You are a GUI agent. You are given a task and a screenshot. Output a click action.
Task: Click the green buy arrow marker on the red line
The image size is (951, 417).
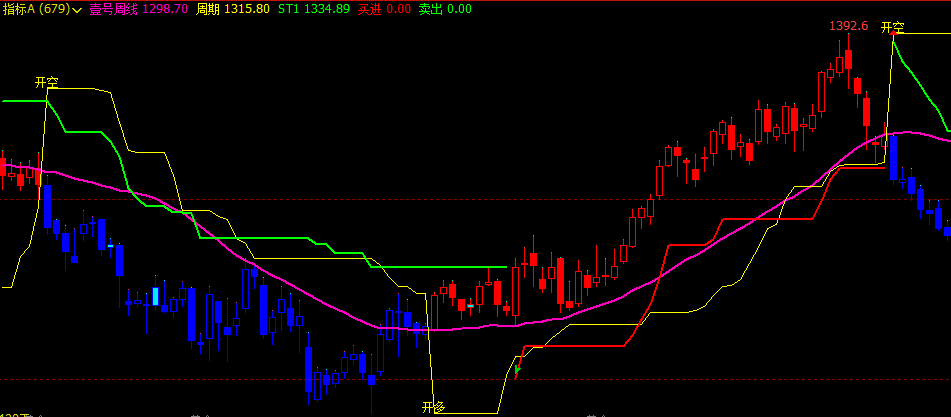click(517, 369)
